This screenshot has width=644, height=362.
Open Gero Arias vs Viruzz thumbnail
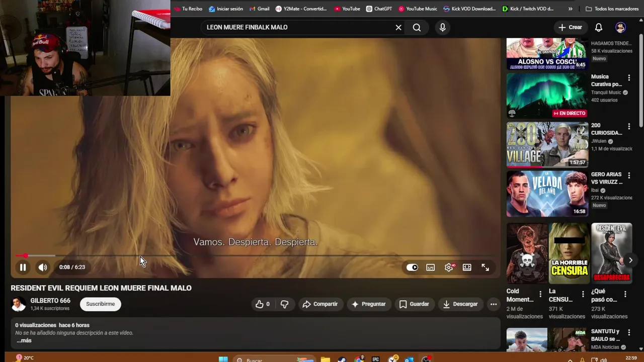[547, 194]
